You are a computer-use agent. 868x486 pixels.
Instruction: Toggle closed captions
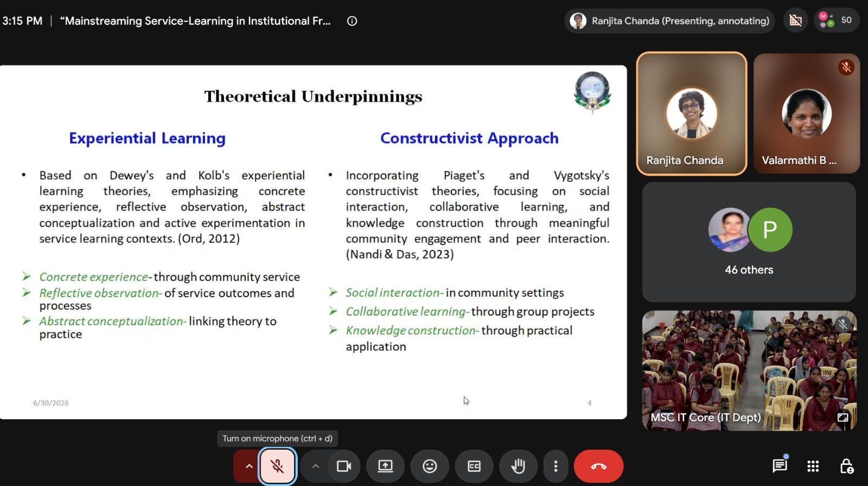pos(474,466)
